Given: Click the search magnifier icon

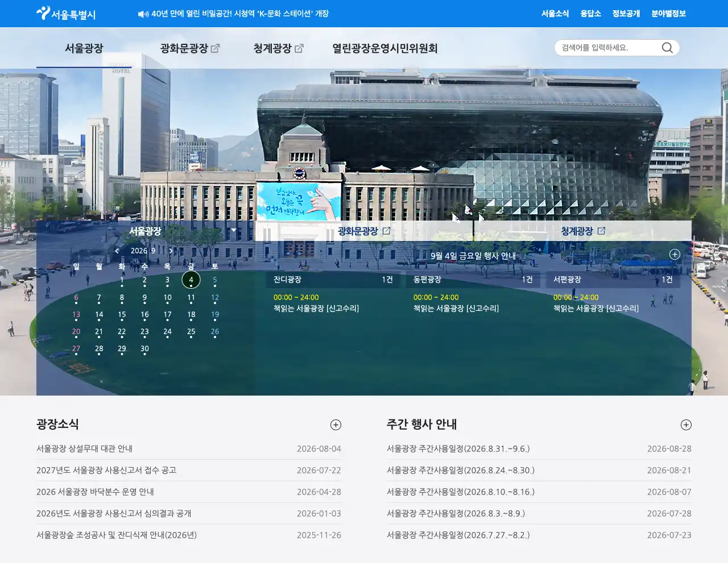Looking at the screenshot, I should click(x=667, y=48).
